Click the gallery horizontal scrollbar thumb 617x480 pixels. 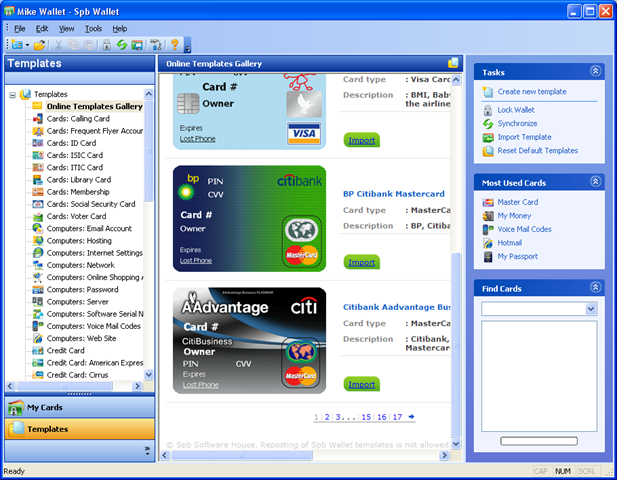point(242,455)
